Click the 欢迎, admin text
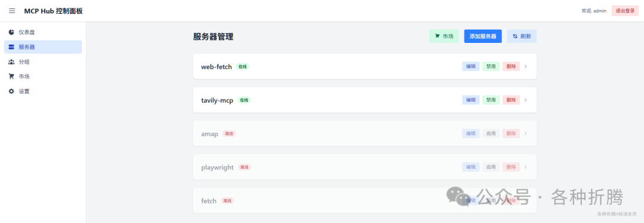 [594, 11]
